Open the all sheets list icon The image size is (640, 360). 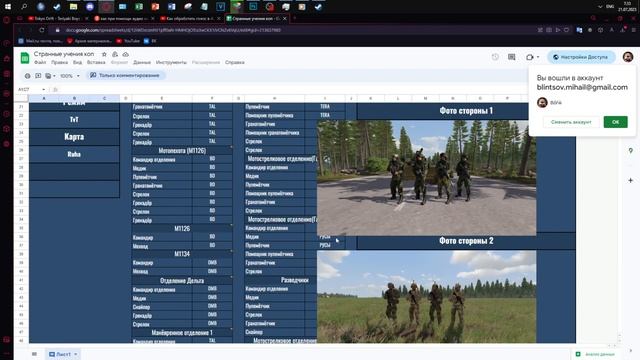(x=34, y=354)
